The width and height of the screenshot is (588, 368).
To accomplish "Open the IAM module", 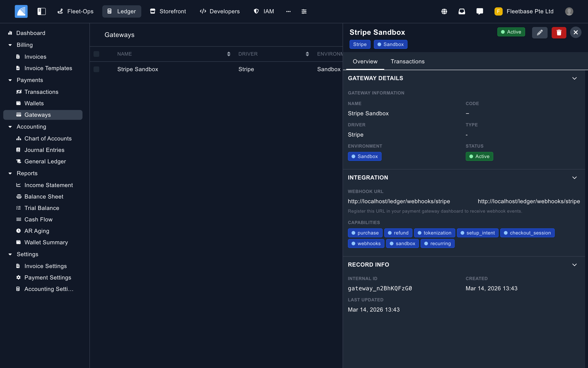I will point(264,11).
